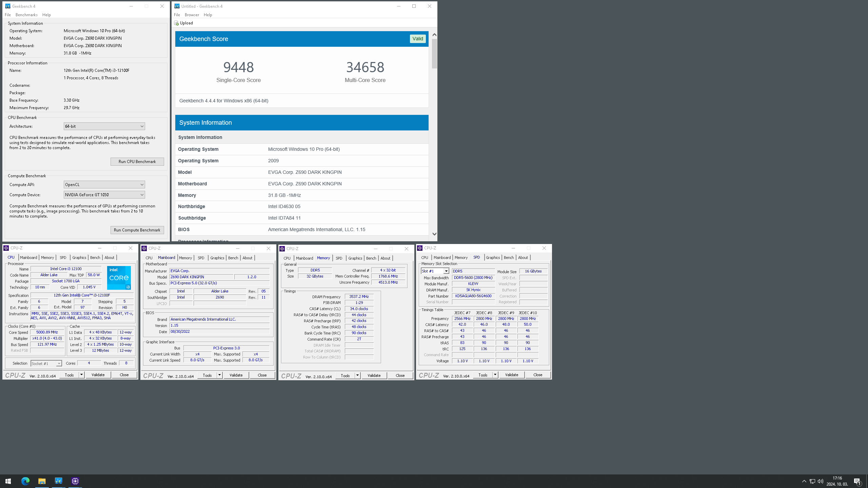Switch to Mainboard tab in CPU-Z CPU window
The width and height of the screenshot is (868, 488).
click(28, 258)
